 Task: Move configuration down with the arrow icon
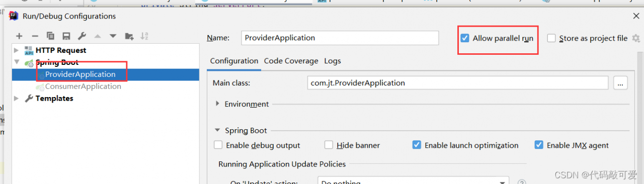click(x=113, y=36)
